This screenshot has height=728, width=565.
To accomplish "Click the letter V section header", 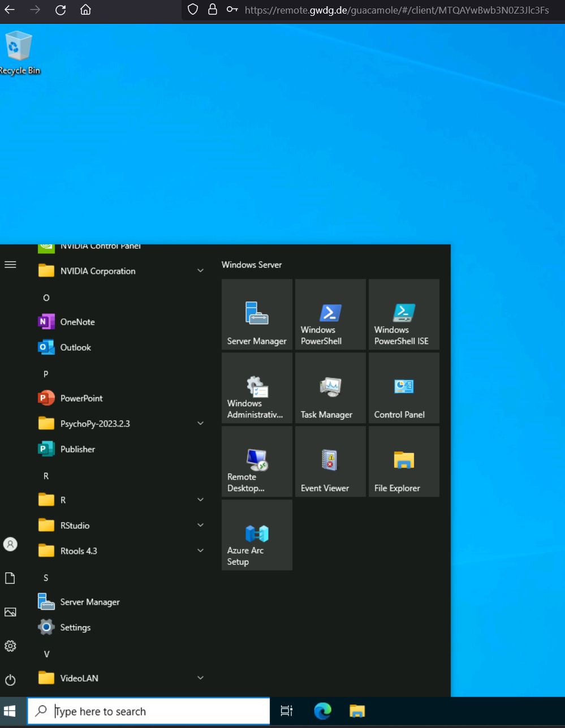I will [46, 654].
